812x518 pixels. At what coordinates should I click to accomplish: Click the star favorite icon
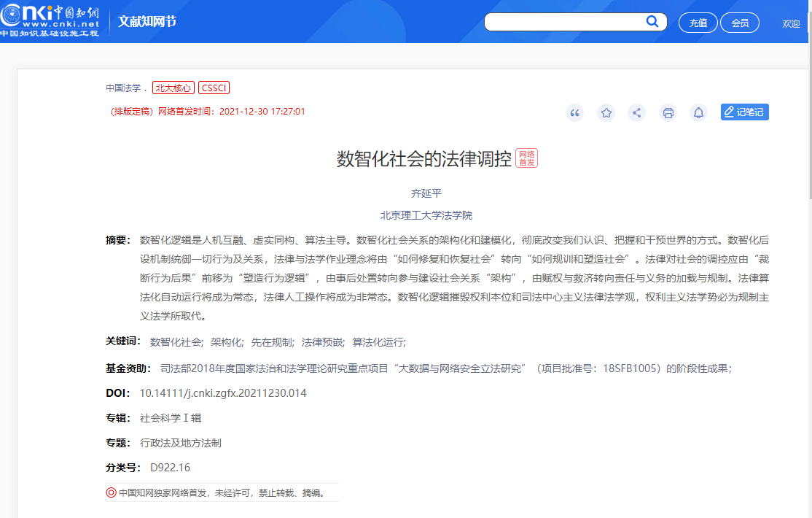coord(606,112)
